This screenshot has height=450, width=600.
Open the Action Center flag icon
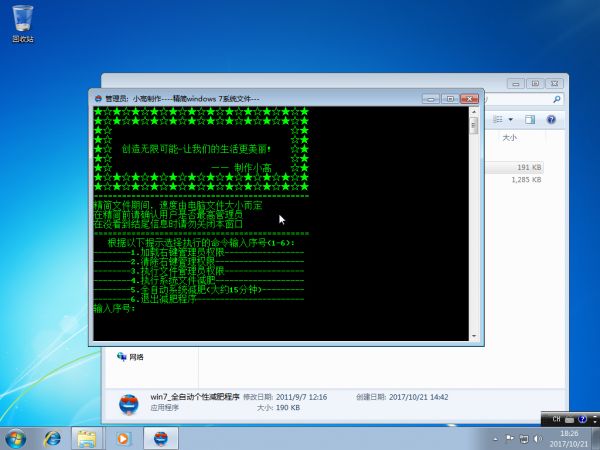point(510,439)
